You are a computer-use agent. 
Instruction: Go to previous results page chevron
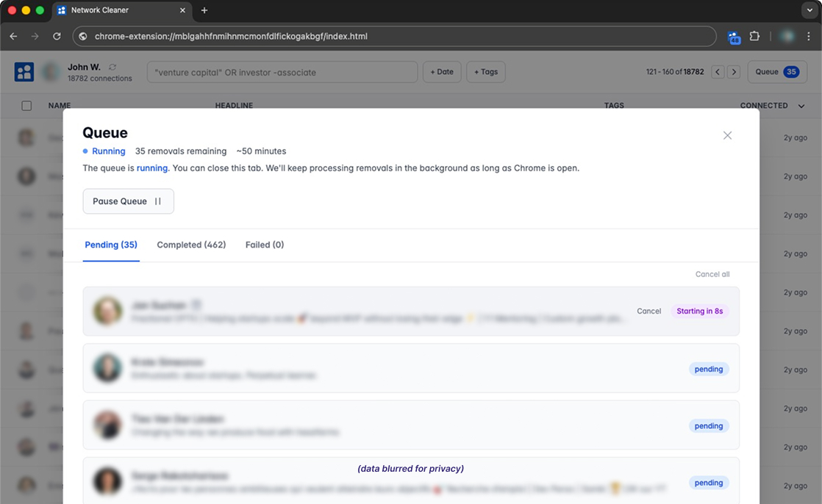pos(718,71)
